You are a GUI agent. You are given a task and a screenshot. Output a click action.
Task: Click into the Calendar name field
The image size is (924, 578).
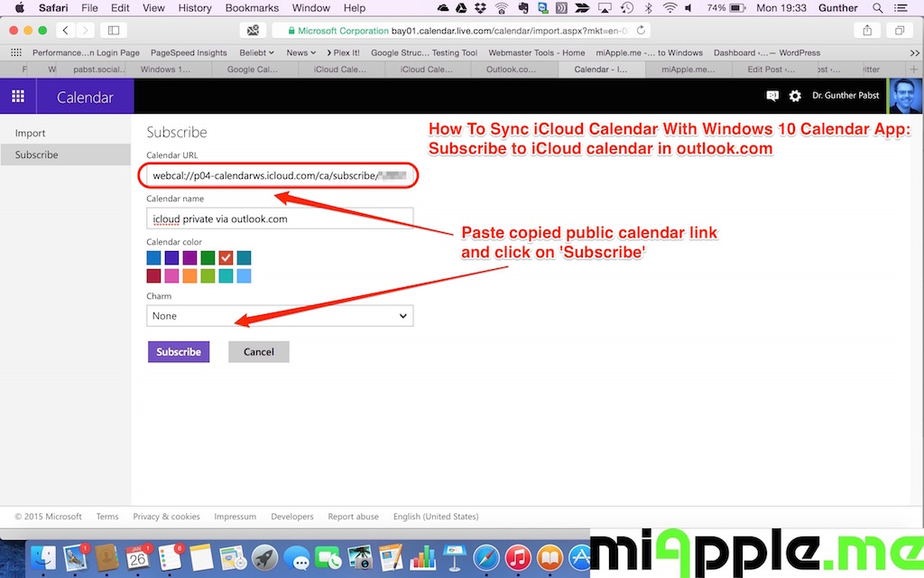coord(280,218)
